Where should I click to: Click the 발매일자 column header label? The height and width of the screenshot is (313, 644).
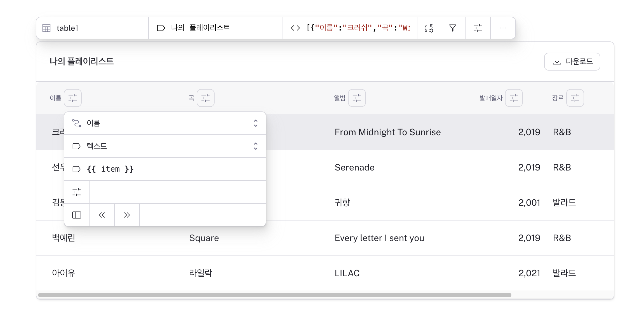pos(491,98)
